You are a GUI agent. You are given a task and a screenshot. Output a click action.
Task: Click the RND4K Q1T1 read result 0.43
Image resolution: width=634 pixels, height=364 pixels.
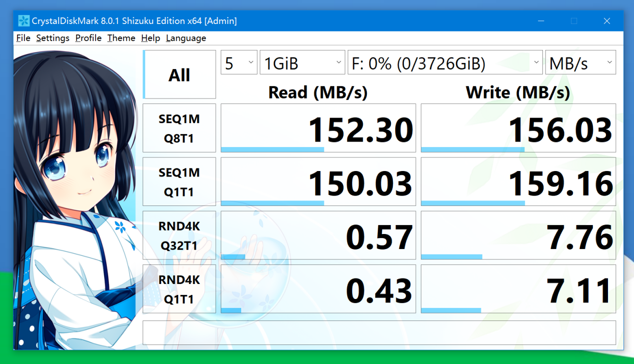318,289
